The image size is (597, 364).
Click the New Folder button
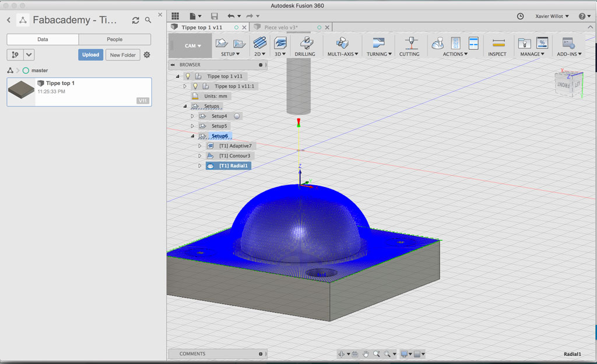pos(123,55)
